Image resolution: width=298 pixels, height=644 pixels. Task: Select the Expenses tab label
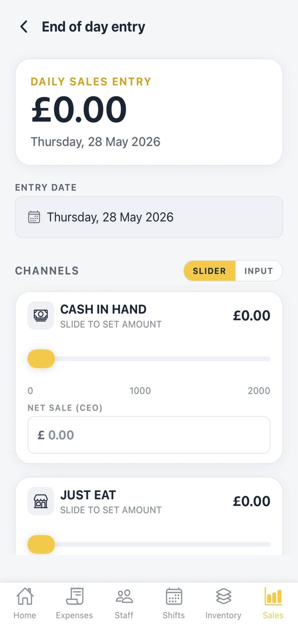74,615
